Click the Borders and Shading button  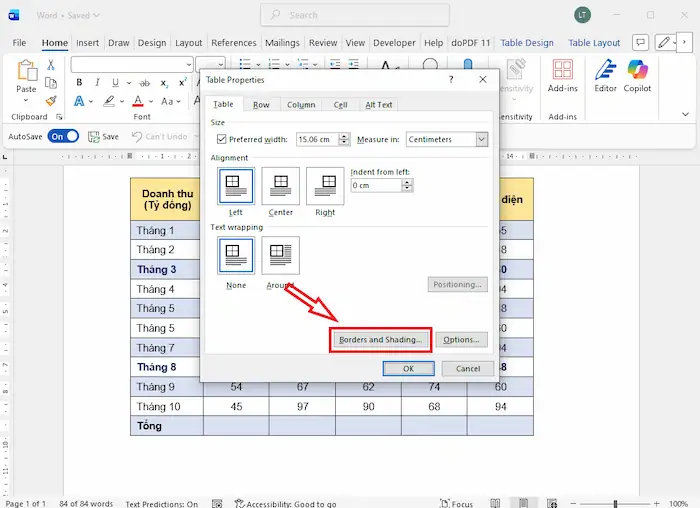coord(380,340)
